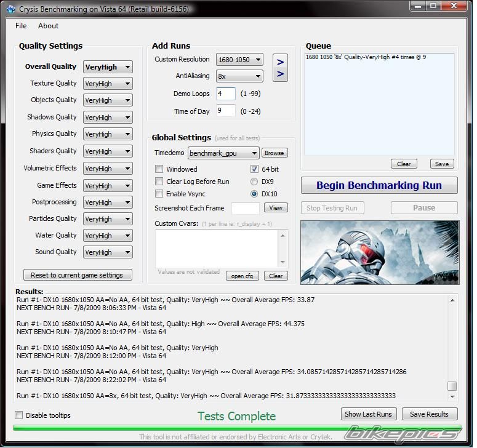The width and height of the screenshot is (477, 448).
Task: Click the Demo Loops input field
Action: coord(225,94)
